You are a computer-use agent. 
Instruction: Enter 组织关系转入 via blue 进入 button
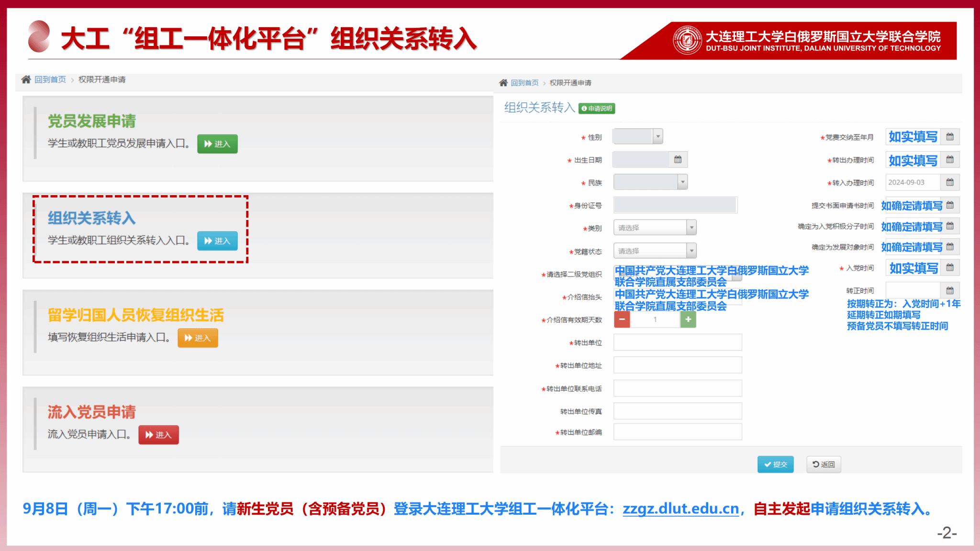pos(217,241)
